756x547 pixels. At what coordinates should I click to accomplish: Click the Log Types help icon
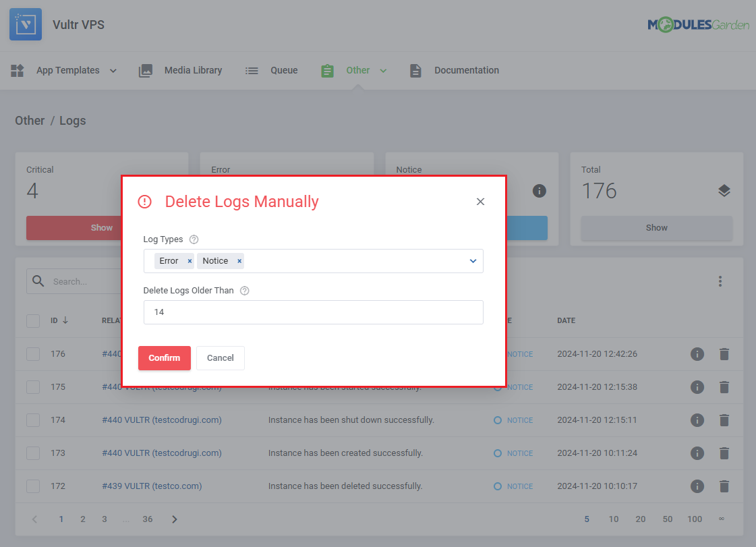coord(194,239)
